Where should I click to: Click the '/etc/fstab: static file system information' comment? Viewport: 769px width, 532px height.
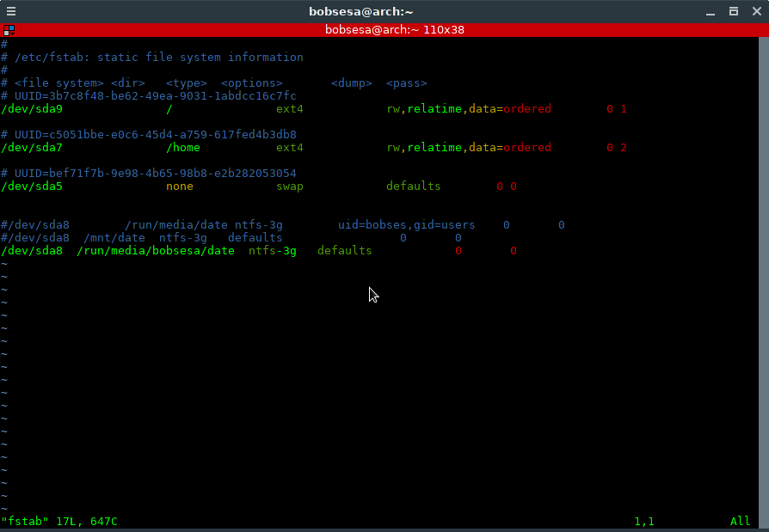tap(159, 58)
